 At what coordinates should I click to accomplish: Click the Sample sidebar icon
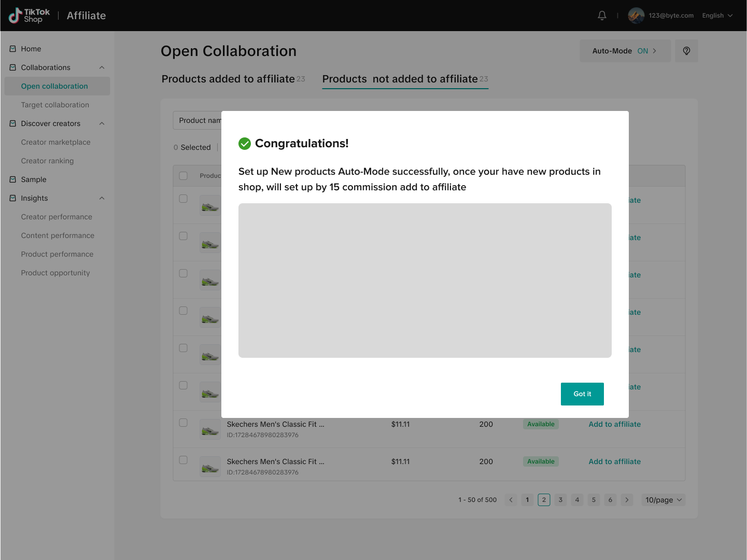coord(13,179)
